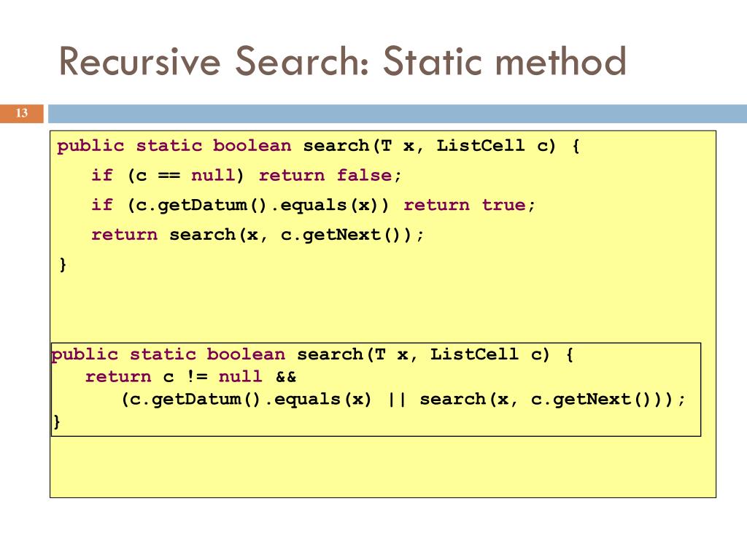Image resolution: width=747 pixels, height=560 pixels.
Task: Click 'c.getDatum().equals(x)' in the first method
Action: (257, 205)
